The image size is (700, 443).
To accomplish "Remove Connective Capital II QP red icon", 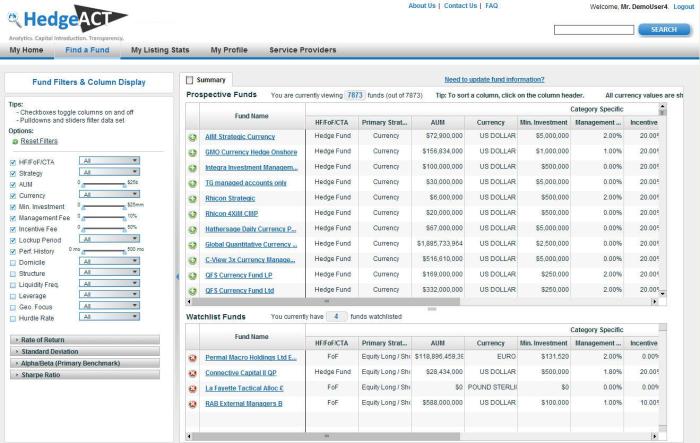I will tap(192, 373).
